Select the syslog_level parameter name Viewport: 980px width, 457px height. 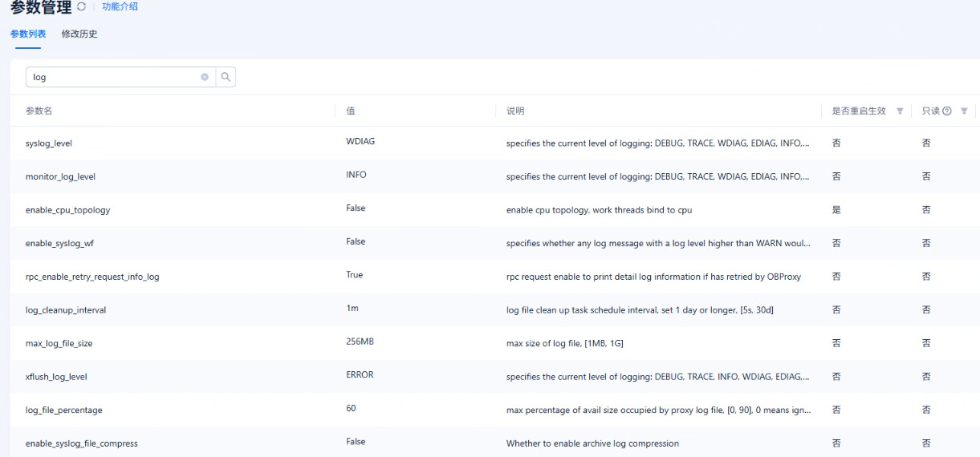pos(49,144)
